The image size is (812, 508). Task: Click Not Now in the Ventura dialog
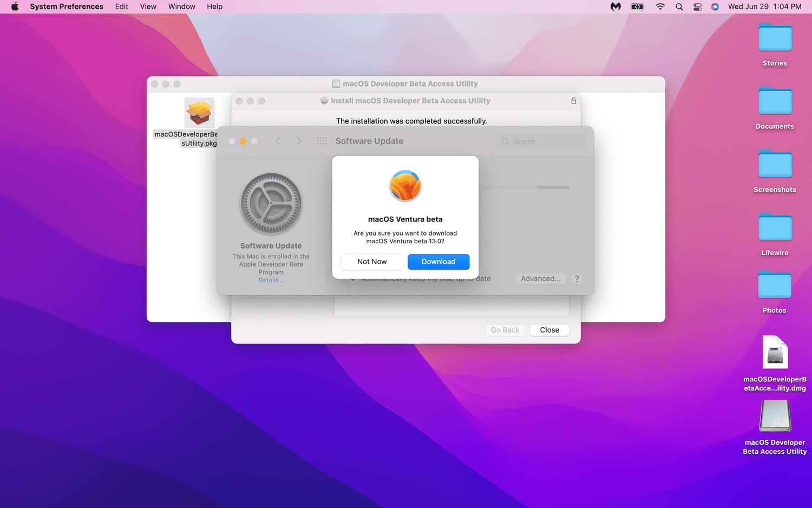372,262
